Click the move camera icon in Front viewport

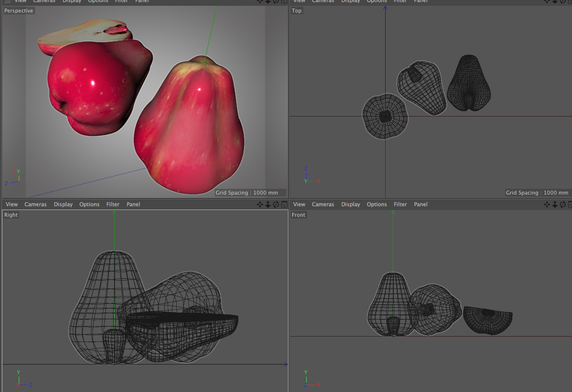click(x=547, y=205)
